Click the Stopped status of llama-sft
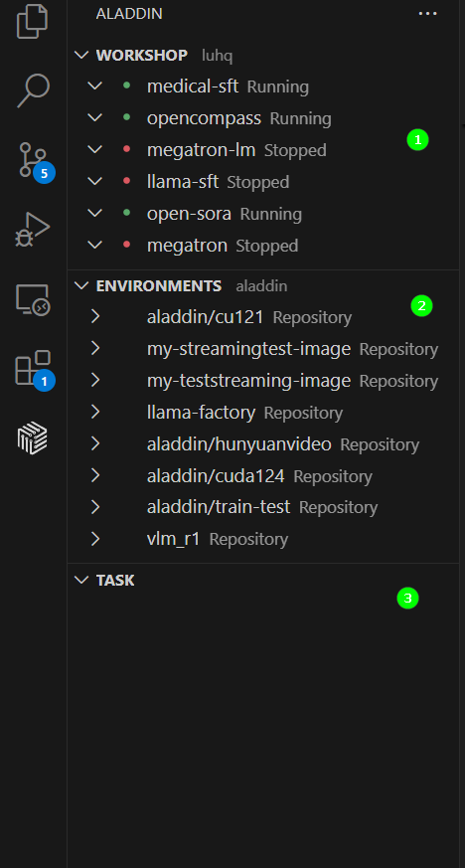 tap(258, 182)
